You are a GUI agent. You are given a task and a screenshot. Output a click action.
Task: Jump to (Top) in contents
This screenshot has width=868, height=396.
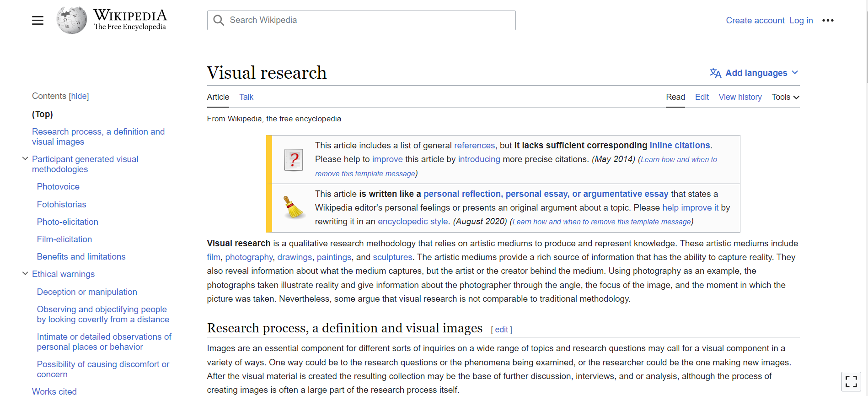click(x=43, y=114)
